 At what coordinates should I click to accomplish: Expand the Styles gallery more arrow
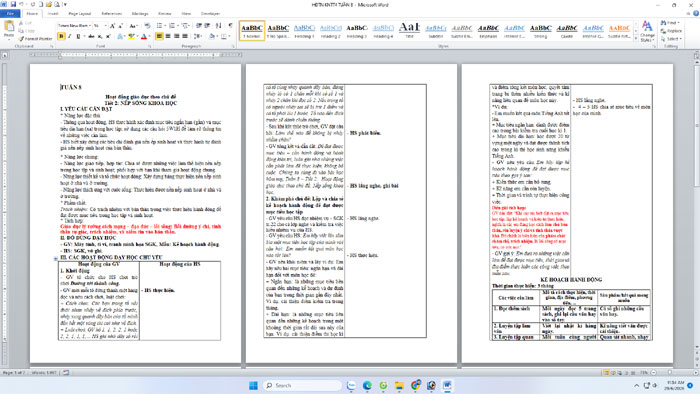636,39
